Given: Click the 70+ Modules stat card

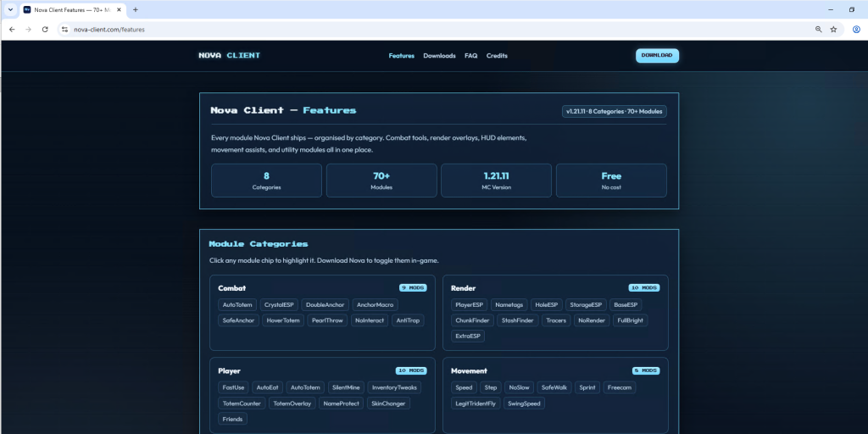Looking at the screenshot, I should [381, 181].
